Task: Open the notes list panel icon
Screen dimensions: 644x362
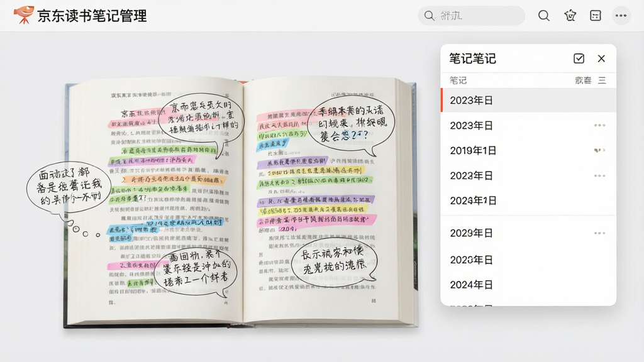Action: 596,16
